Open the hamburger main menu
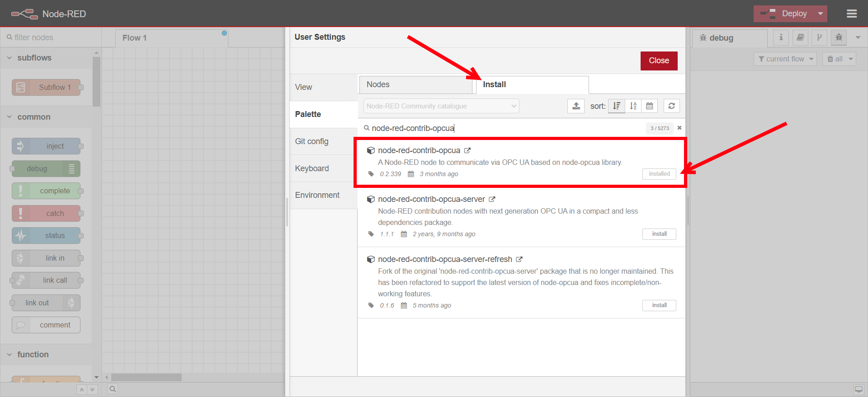Viewport: 868px width, 397px height. [852, 14]
